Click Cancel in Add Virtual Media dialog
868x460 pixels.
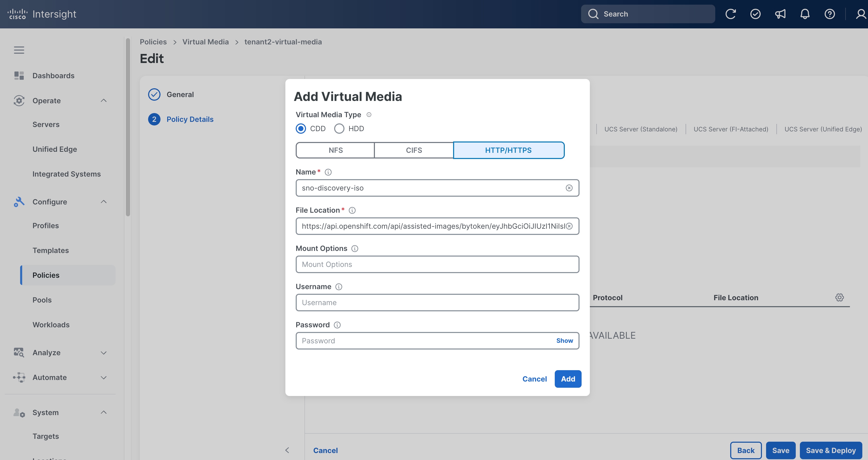click(x=534, y=379)
